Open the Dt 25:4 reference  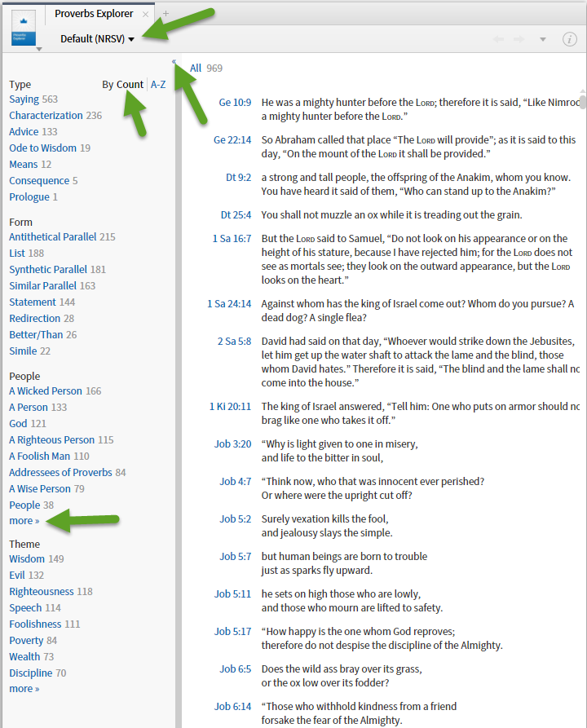[236, 215]
